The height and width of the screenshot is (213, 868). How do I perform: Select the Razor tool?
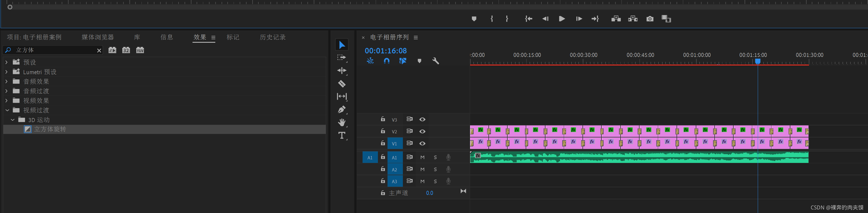click(342, 84)
